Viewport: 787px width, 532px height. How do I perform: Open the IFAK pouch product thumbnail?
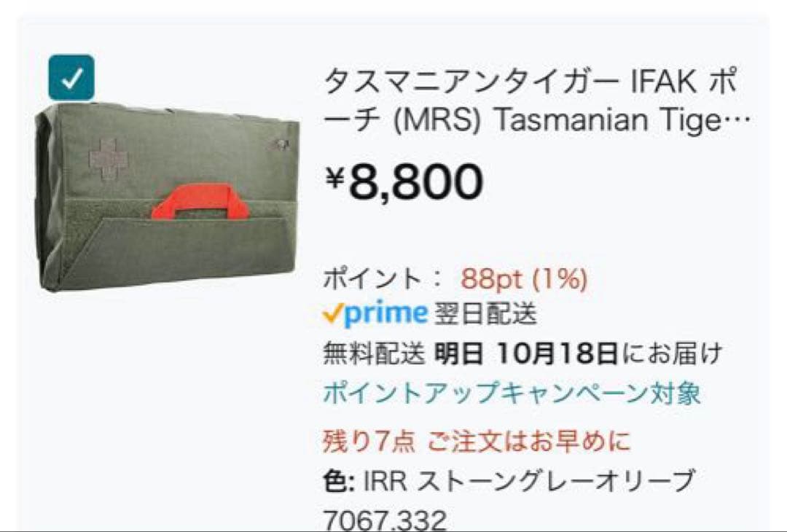coord(167,197)
